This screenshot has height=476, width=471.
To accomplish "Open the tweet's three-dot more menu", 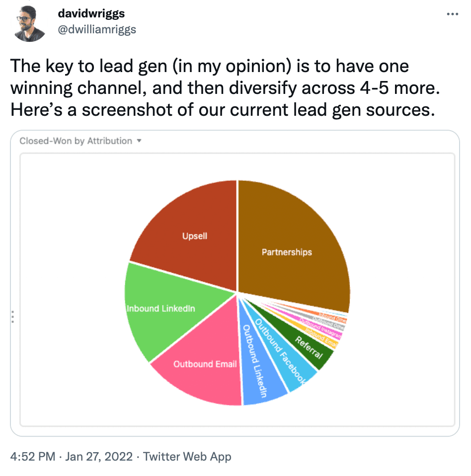I will [452, 14].
